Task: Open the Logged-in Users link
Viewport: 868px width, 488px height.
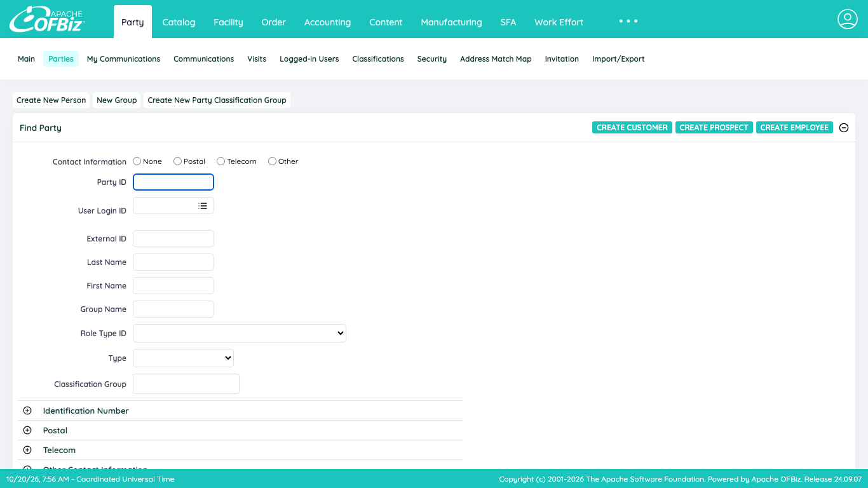Action: (309, 59)
